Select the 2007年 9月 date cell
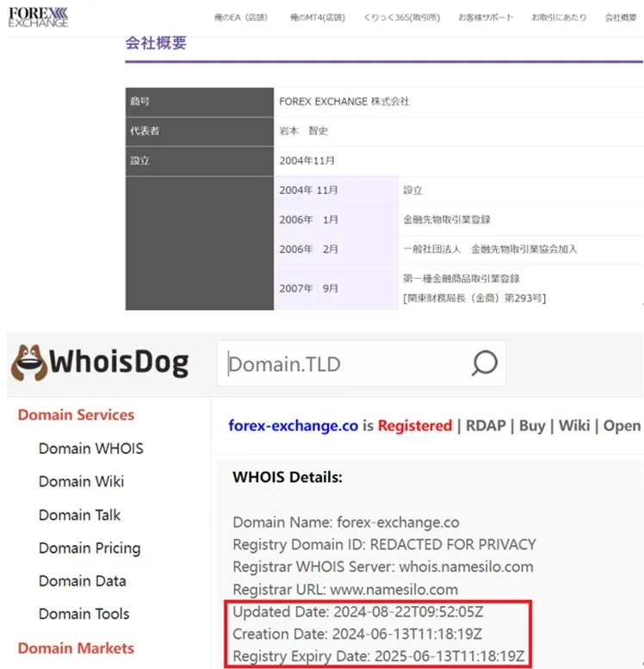Image resolution: width=644 pixels, height=669 pixels. 336,288
